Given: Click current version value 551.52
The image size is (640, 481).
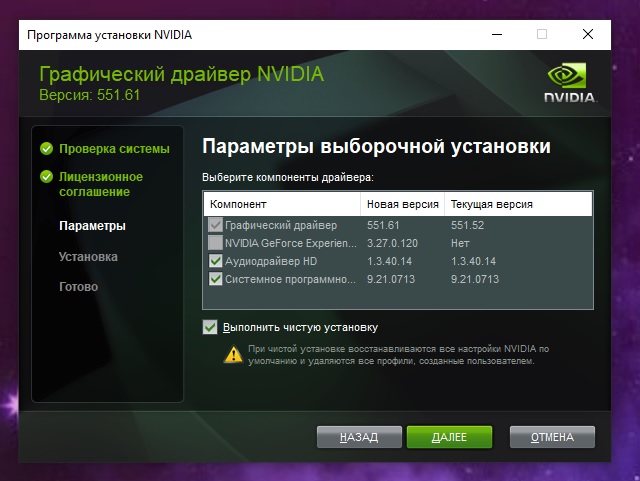Looking at the screenshot, I should click(x=467, y=225).
